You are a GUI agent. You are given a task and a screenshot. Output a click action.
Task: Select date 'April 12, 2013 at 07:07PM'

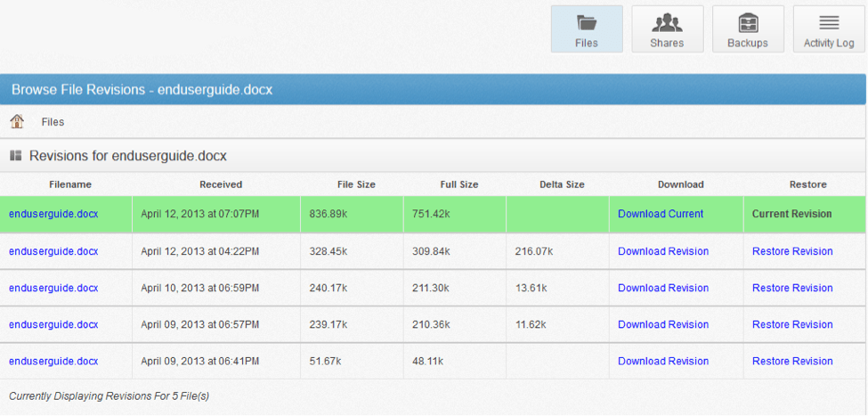[x=199, y=214]
